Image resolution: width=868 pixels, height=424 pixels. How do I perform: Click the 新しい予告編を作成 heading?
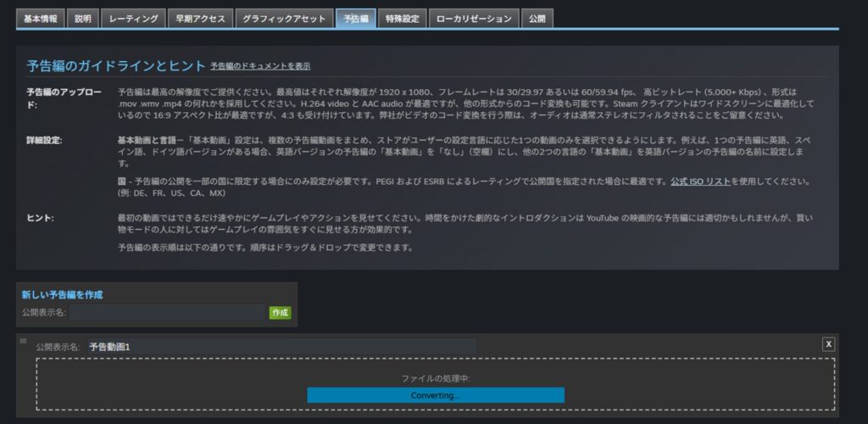[62, 294]
